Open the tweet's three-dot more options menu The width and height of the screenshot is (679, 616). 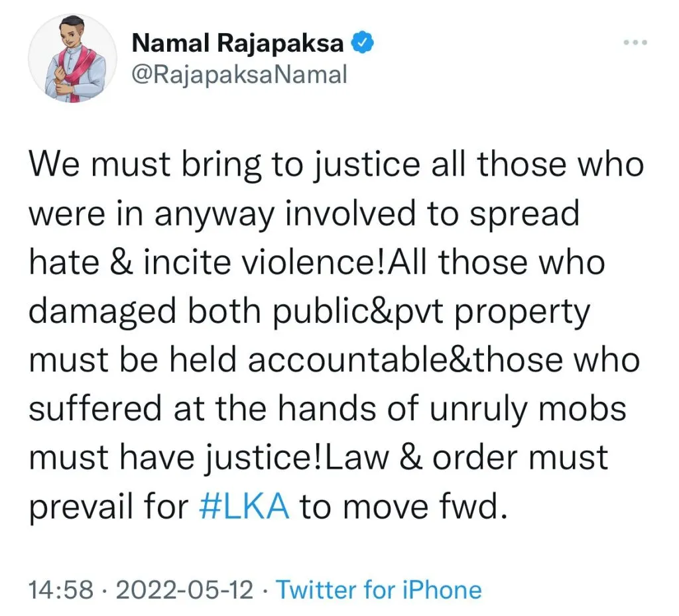pyautogui.click(x=635, y=42)
